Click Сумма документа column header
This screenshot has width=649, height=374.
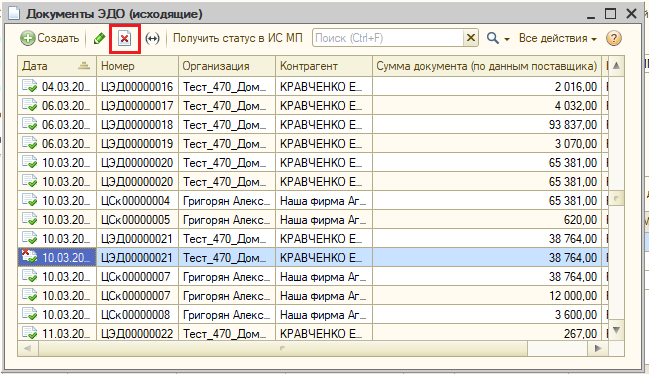click(x=487, y=66)
